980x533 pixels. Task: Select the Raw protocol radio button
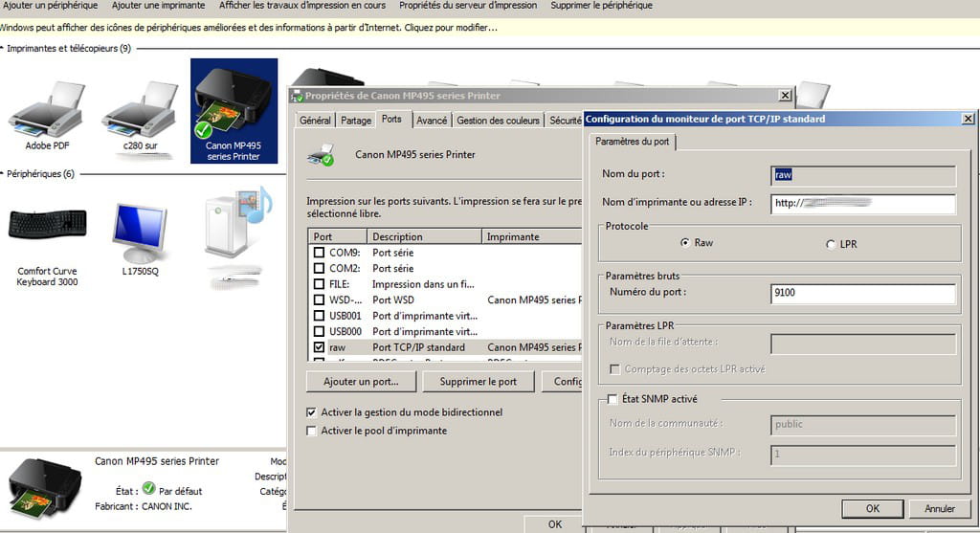[x=685, y=242]
